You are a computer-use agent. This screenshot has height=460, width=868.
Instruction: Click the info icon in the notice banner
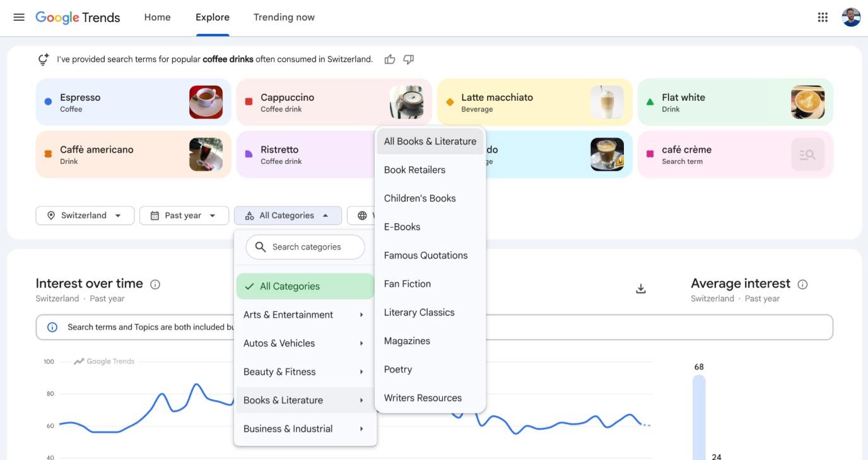point(52,327)
